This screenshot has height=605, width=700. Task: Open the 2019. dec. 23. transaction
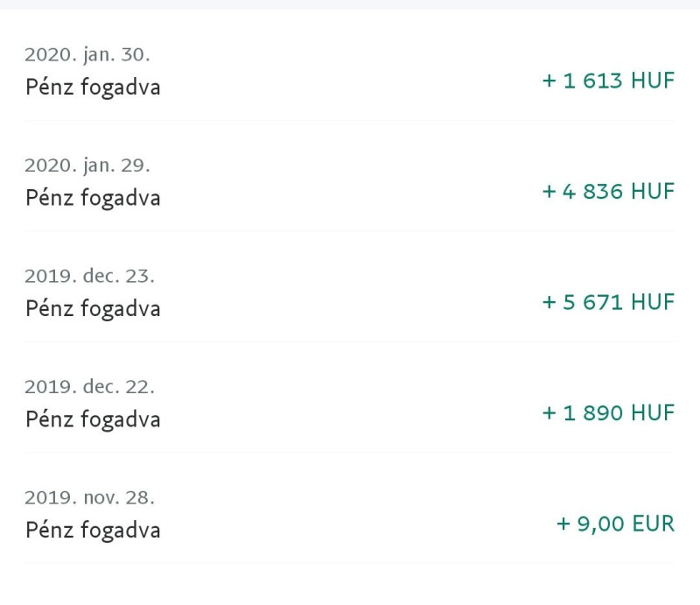point(350,292)
